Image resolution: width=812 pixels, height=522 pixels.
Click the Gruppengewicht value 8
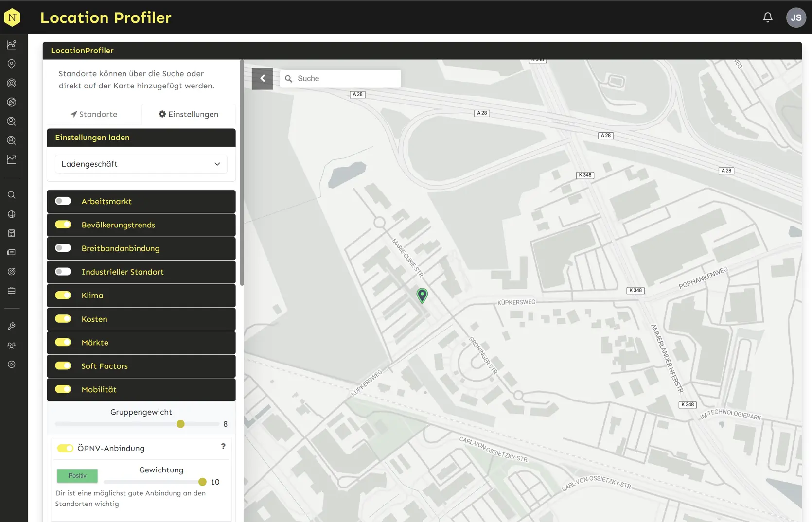225,424
